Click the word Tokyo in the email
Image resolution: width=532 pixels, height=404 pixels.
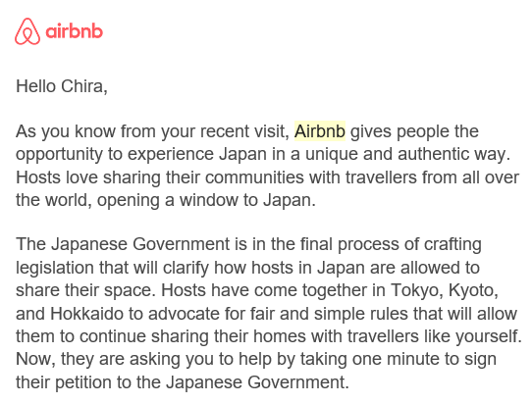[x=416, y=291]
